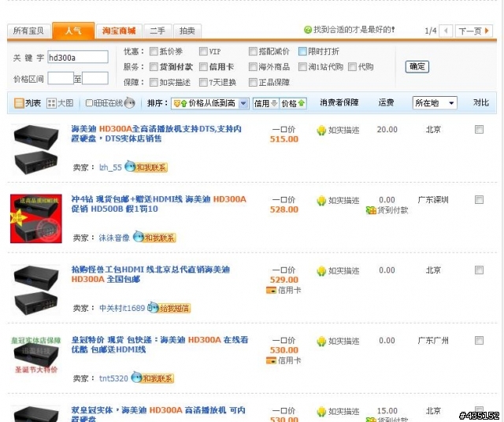Image resolution: width=504 pixels, height=422 pixels.
Task: Tick compare checkbox for the 529.00 listing
Action: (x=479, y=270)
